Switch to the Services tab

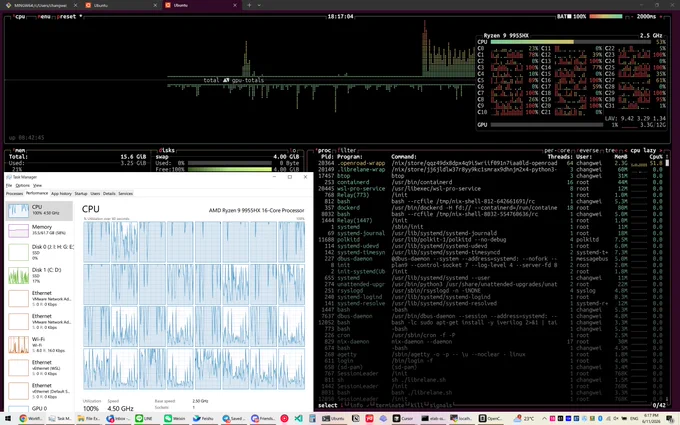tap(125, 193)
